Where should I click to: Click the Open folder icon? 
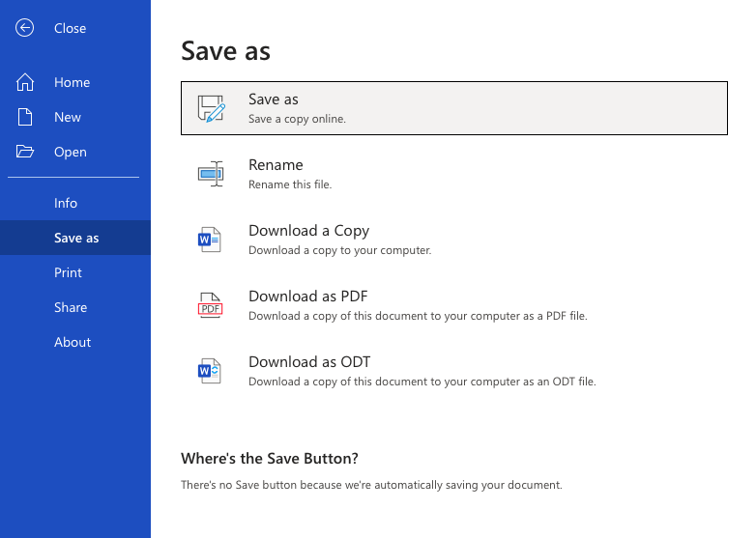click(x=24, y=152)
